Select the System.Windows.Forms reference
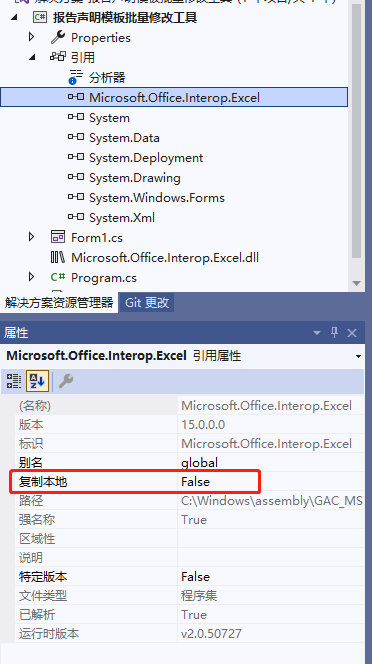Viewport: 372px width, 664px height. pos(156,198)
